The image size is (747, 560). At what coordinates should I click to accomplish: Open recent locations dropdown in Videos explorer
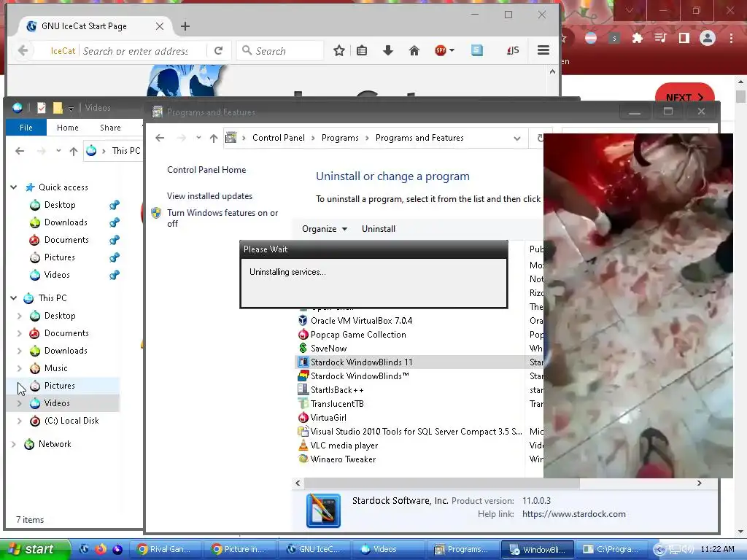tap(58, 151)
